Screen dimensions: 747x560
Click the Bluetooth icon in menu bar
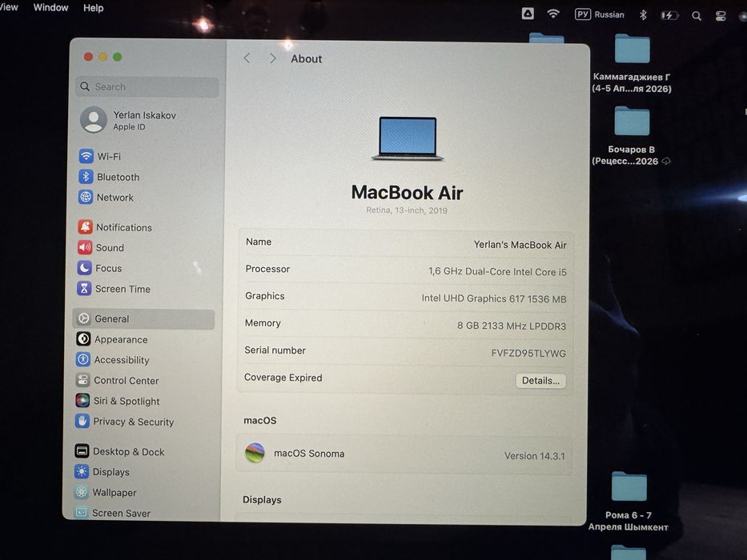(643, 14)
